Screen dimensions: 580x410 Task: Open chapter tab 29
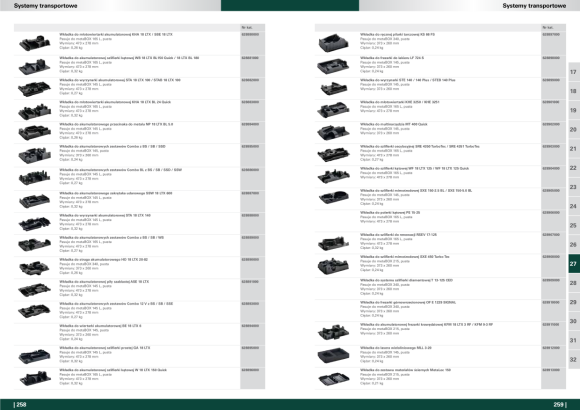click(x=574, y=302)
